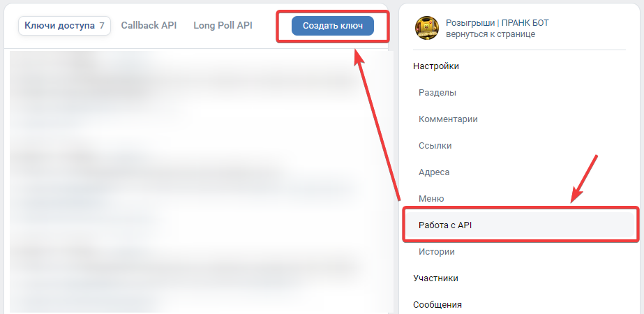Switch to the Callback API tab
644x314 pixels.
pyautogui.click(x=149, y=26)
